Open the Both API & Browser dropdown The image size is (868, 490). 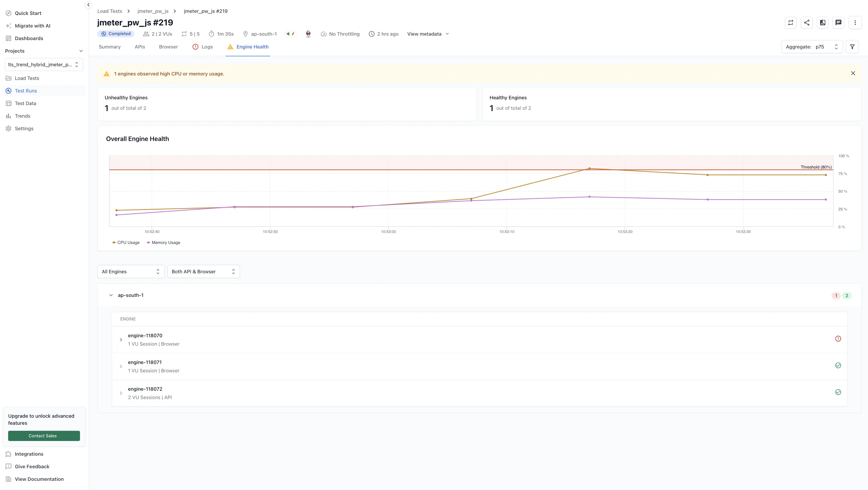pyautogui.click(x=203, y=272)
